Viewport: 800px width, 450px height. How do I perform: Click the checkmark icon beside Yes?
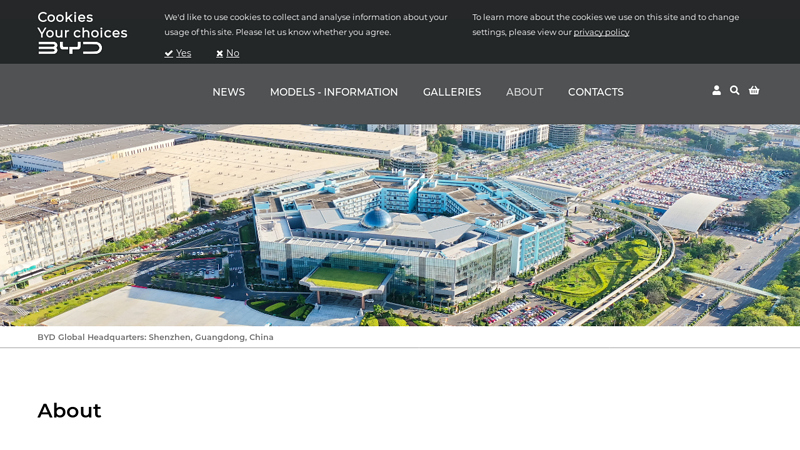pyautogui.click(x=169, y=54)
